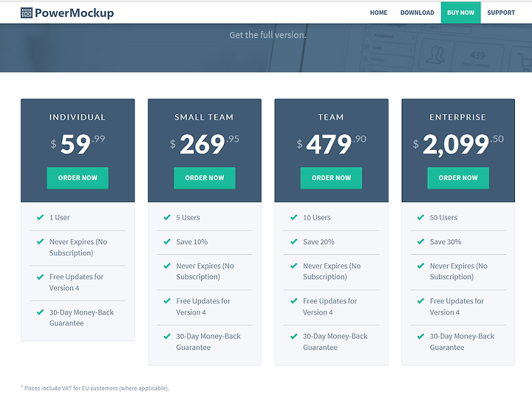This screenshot has height=398, width=532.
Task: Click Individual's 'Never Expires (No Subscription)' text
Action: (78, 247)
